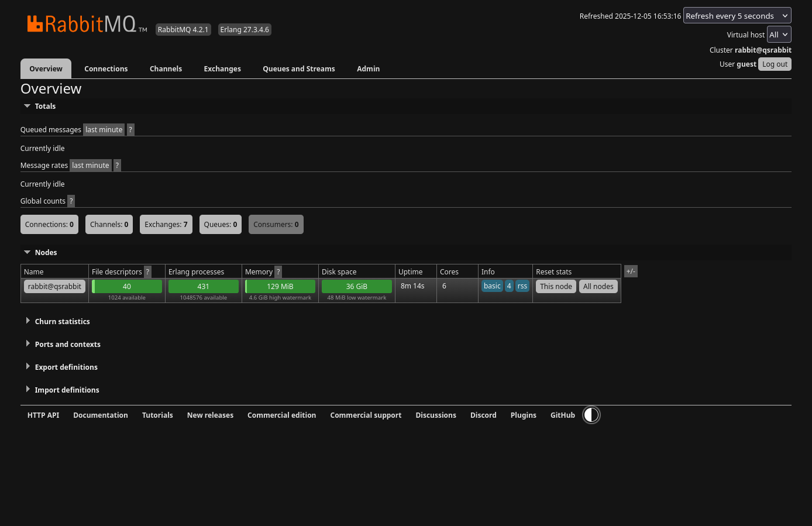Image resolution: width=812 pixels, height=526 pixels.
Task: Toggle the +/- column selector in Nodes table
Action: click(631, 271)
